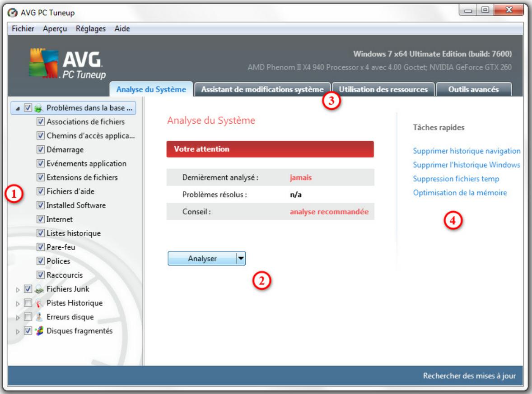
Task: Toggle the Problèmes dans la base checkbox
Action: [x=28, y=108]
